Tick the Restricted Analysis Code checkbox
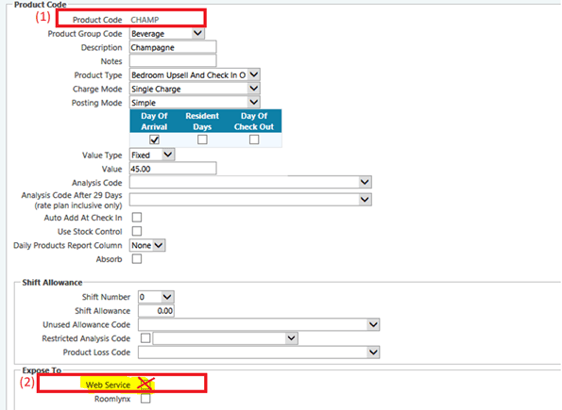The image size is (562, 410). 146,338
